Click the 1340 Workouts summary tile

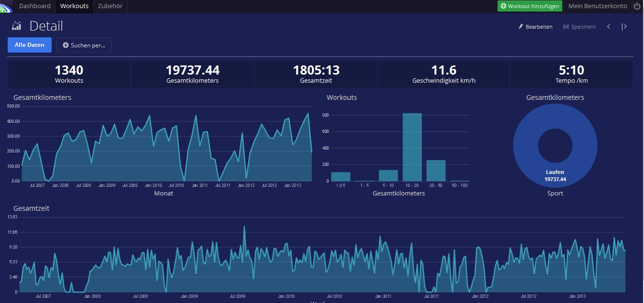click(x=69, y=74)
